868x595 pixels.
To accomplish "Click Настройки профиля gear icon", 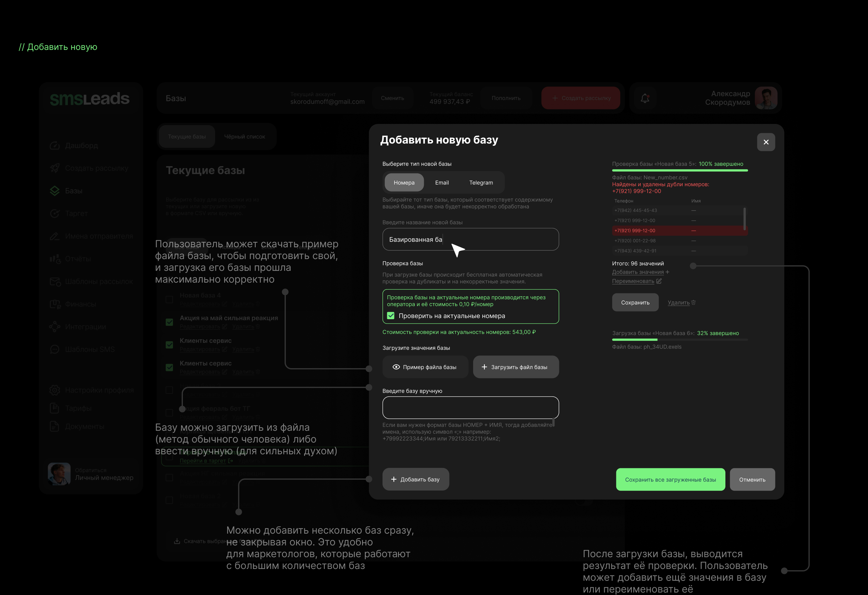I will [55, 390].
